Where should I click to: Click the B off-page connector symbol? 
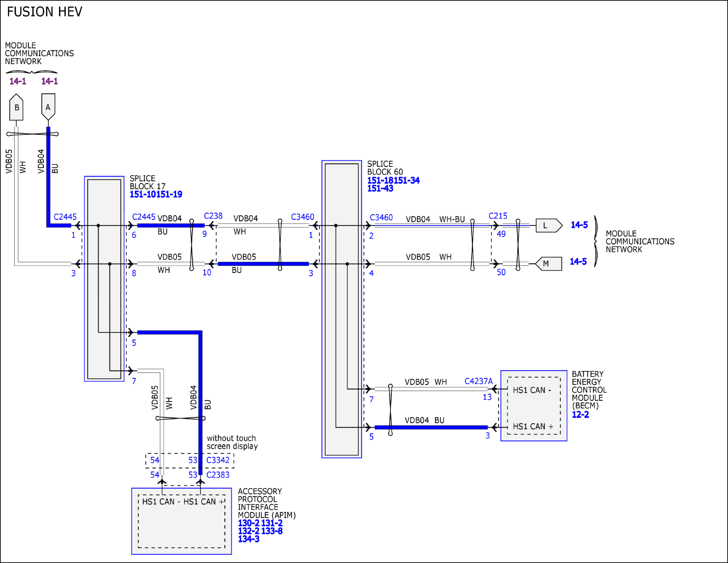16,107
